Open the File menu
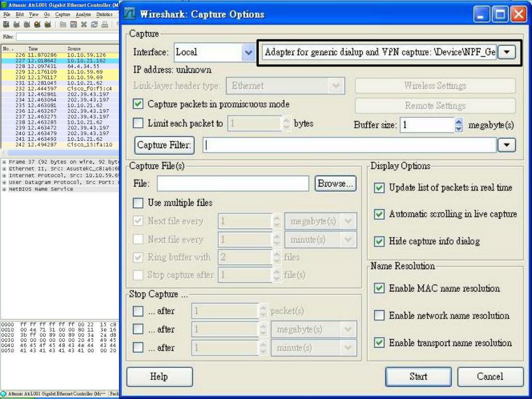This screenshot has width=532, height=399. (x=6, y=15)
